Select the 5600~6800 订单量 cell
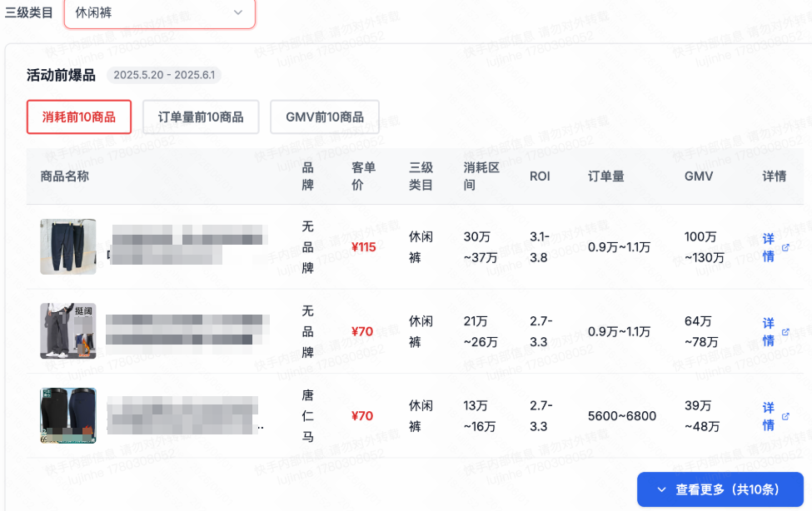The image size is (812, 511). click(x=622, y=416)
